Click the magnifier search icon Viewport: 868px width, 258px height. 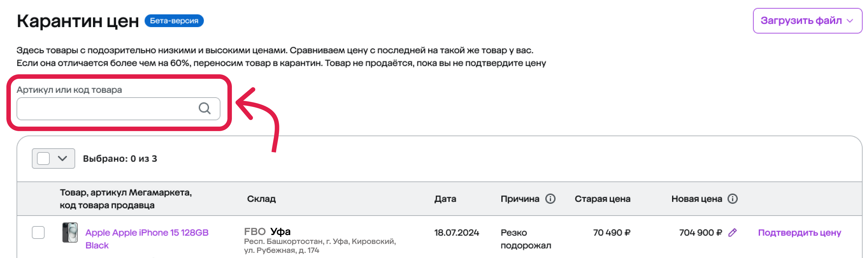pyautogui.click(x=204, y=108)
